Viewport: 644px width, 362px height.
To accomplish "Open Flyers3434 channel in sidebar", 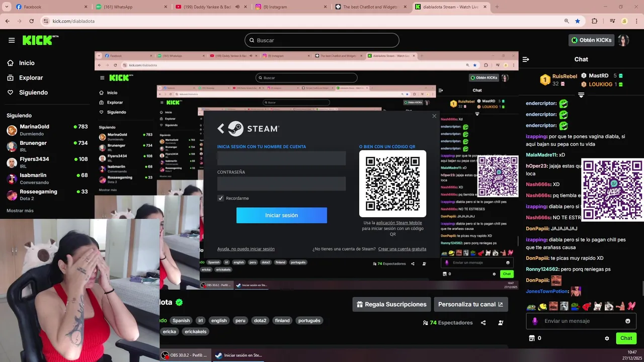I will [x=47, y=162].
